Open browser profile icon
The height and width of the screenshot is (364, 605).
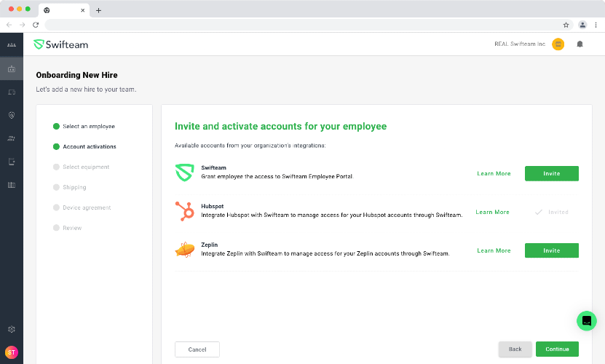click(582, 25)
